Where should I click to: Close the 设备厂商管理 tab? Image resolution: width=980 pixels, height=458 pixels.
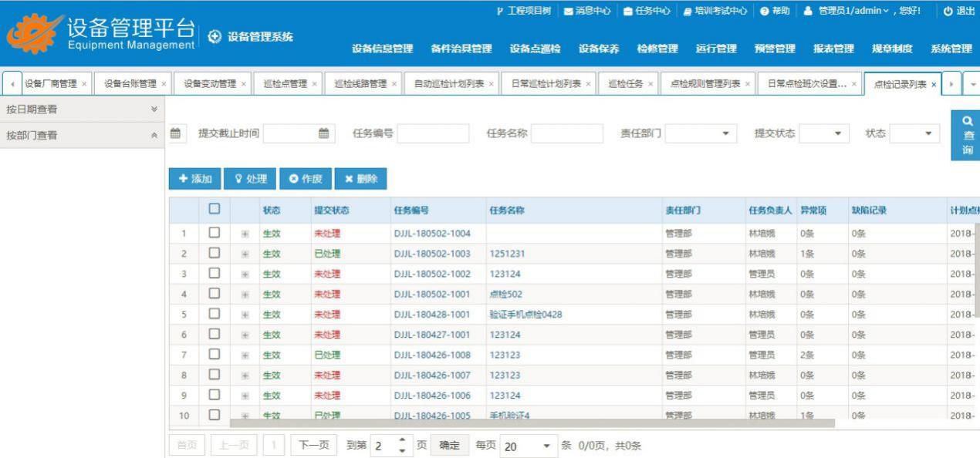[x=84, y=84]
